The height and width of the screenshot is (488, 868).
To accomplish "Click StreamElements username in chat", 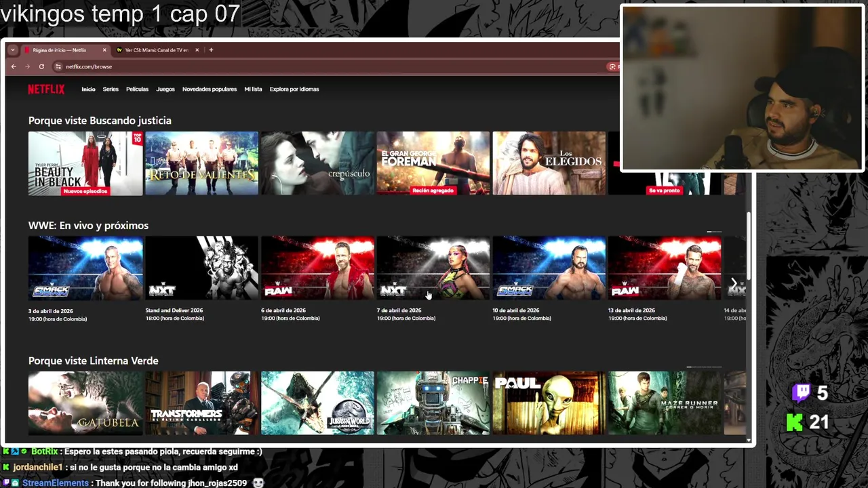I will point(56,483).
